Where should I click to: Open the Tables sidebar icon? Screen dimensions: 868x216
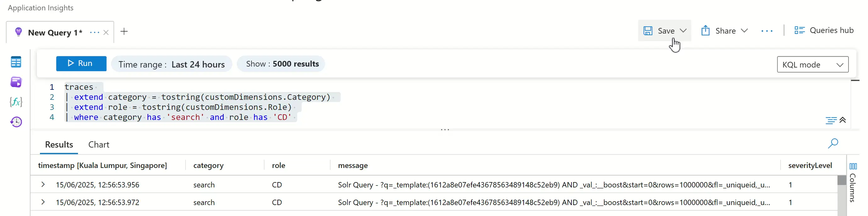click(16, 62)
